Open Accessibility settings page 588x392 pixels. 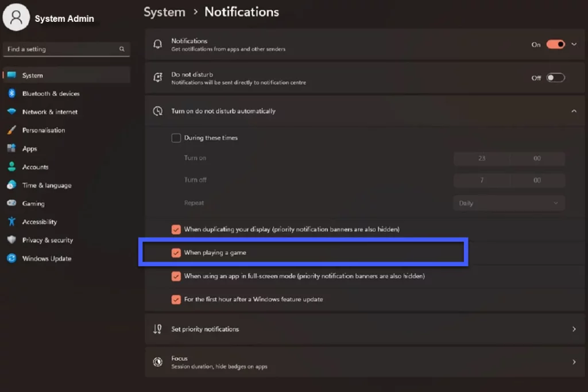coord(67,222)
